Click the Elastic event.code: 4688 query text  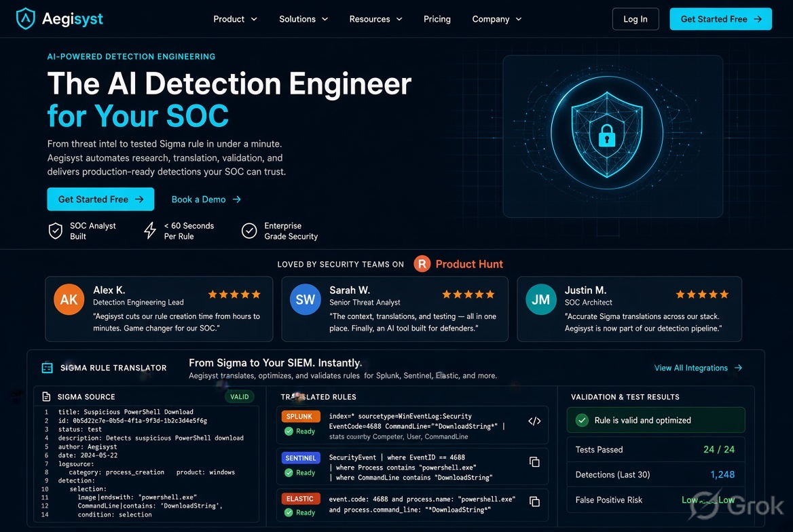(x=422, y=499)
